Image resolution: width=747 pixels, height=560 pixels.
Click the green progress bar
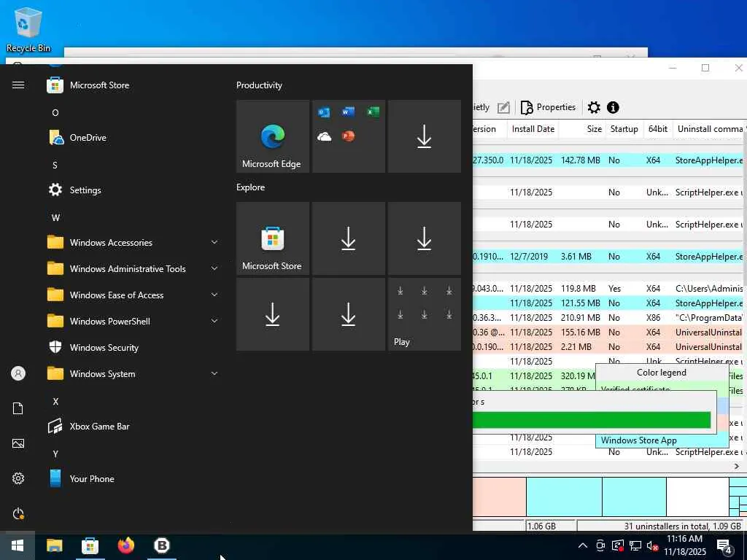coord(591,420)
